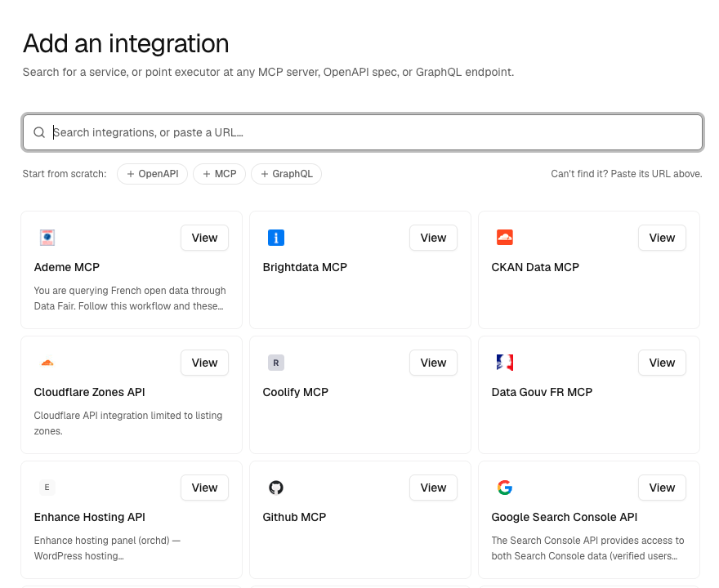View the Coolify MCP integration
Screen dimensions: 719x588
pyautogui.click(x=433, y=363)
